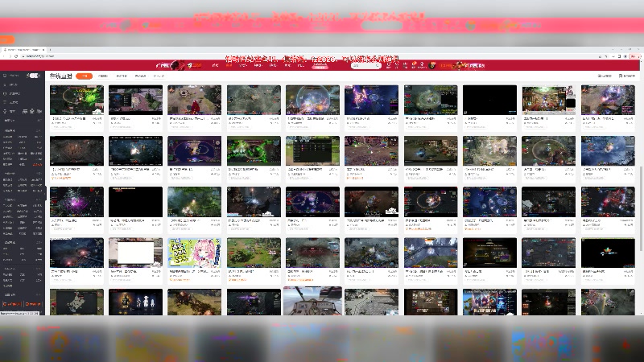Open the browser profile button beside the address bar
Image resolution: width=644 pixels, height=362 pixels.
tap(625, 56)
